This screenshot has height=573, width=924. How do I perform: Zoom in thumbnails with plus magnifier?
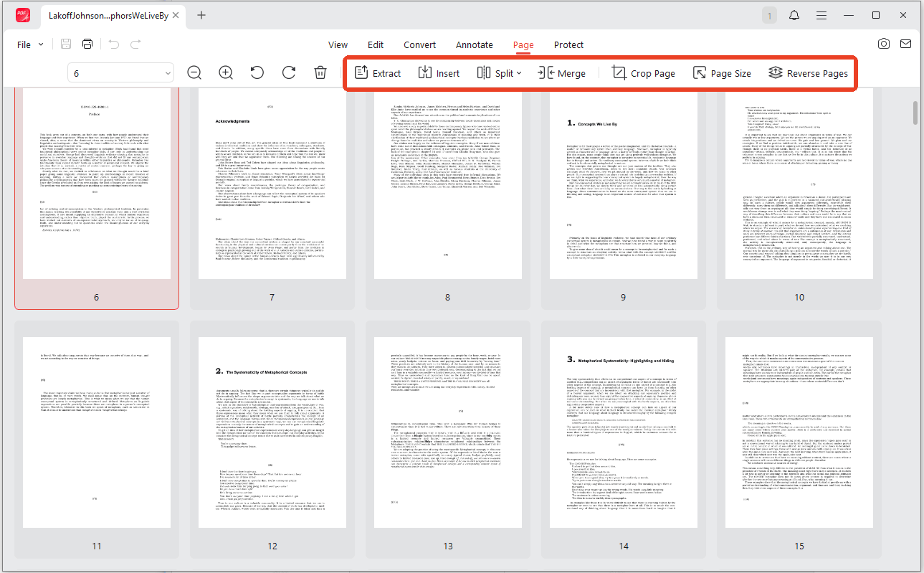226,72
